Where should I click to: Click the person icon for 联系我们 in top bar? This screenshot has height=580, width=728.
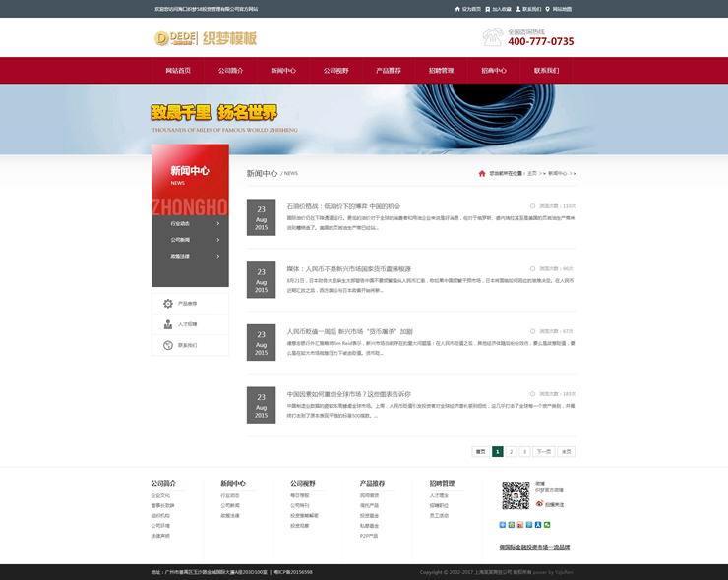click(516, 9)
